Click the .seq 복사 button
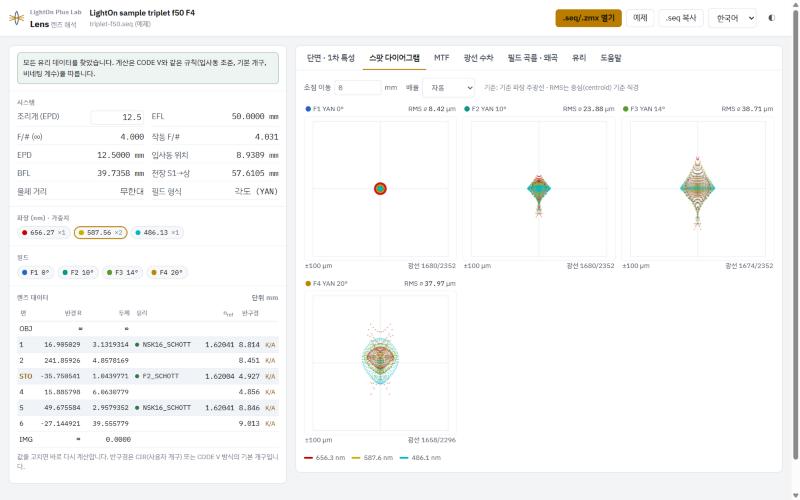800x500 pixels. pos(681,18)
